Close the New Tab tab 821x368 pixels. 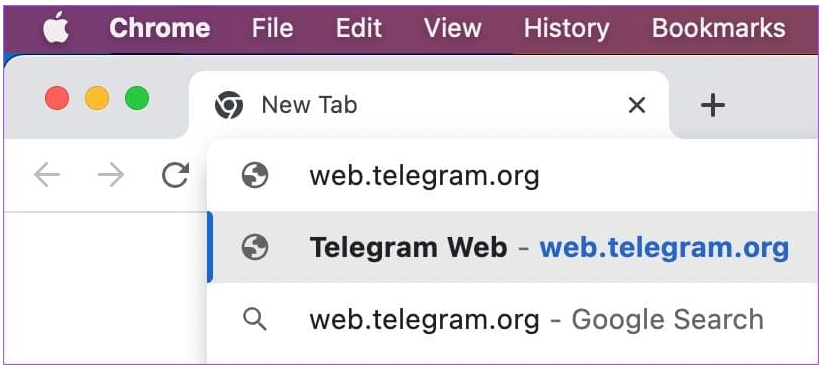tap(637, 106)
